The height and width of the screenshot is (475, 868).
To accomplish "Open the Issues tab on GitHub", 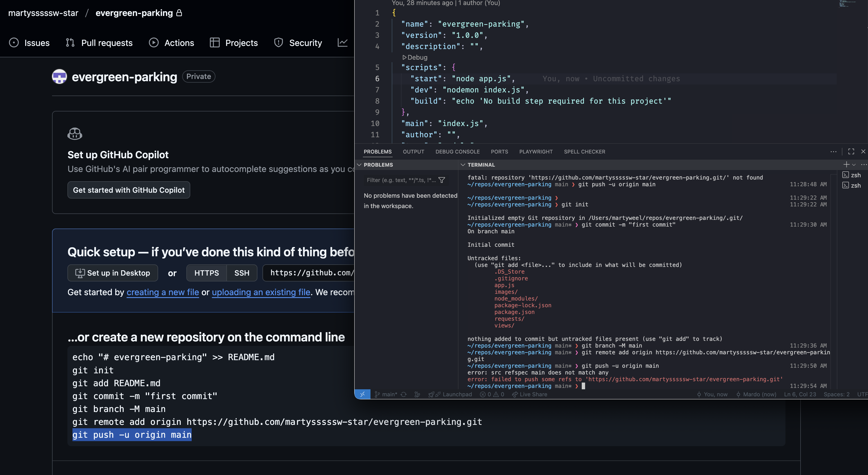I will [29, 43].
